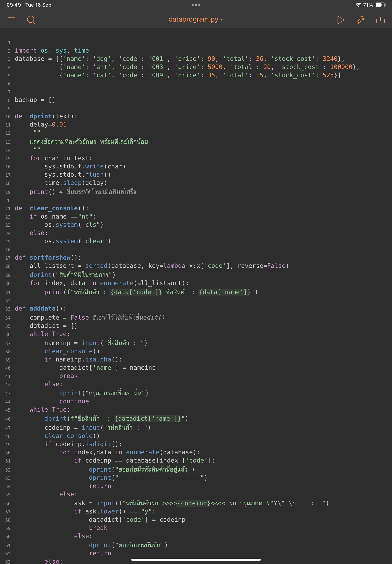Click the 'delay=0.01' line
392x564 pixels.
[48, 124]
